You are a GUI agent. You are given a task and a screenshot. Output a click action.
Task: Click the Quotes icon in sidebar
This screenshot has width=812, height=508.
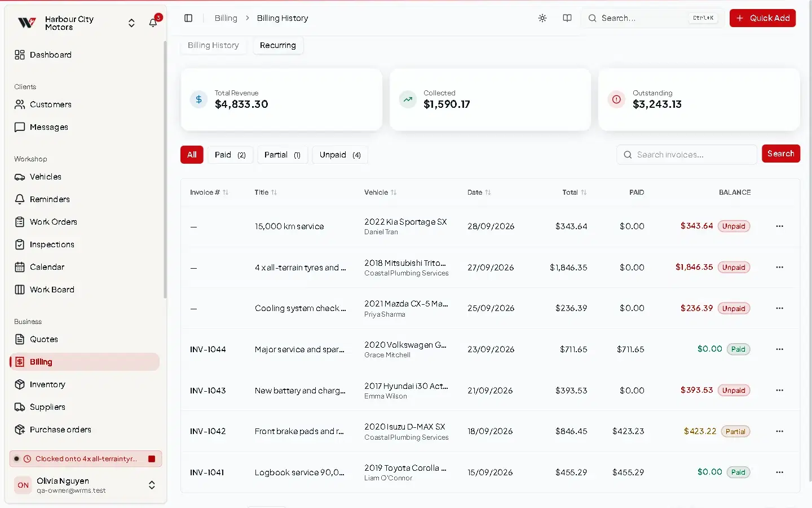tap(20, 339)
